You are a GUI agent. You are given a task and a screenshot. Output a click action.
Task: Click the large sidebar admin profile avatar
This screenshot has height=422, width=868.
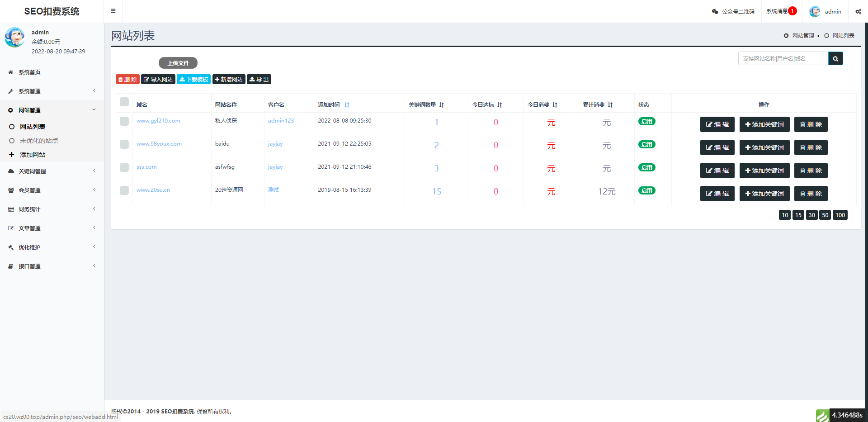coord(15,37)
